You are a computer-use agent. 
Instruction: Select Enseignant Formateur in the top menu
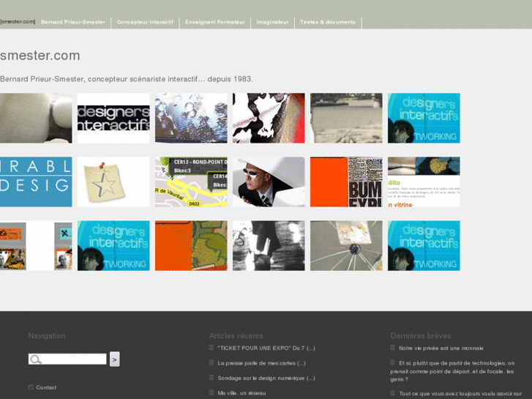(214, 22)
